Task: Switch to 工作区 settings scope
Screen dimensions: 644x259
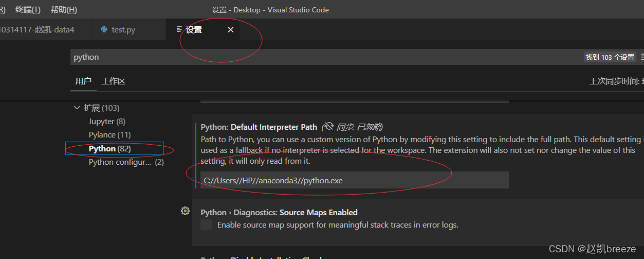Action: pos(114,81)
